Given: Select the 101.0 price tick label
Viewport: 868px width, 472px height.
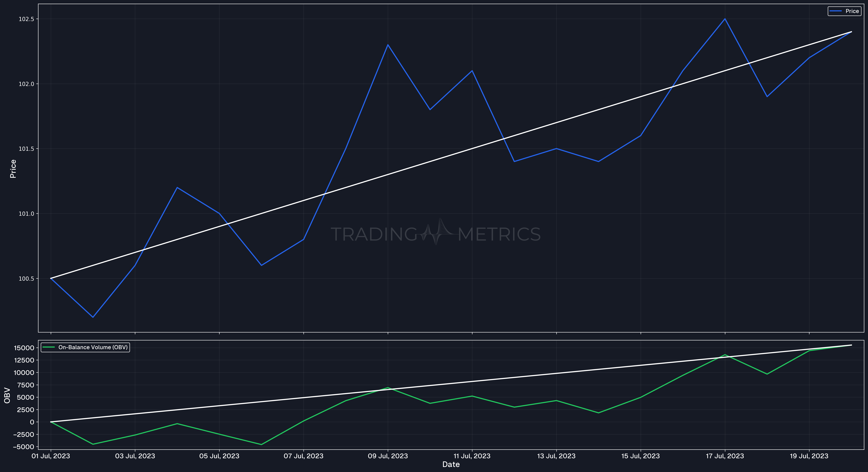Looking at the screenshot, I should pyautogui.click(x=26, y=214).
